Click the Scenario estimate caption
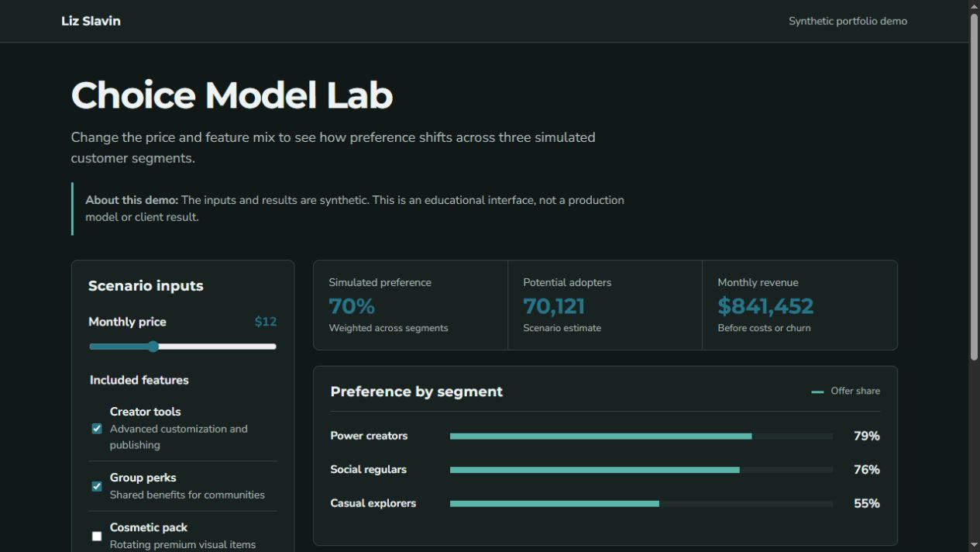The image size is (980, 552). pos(562,328)
